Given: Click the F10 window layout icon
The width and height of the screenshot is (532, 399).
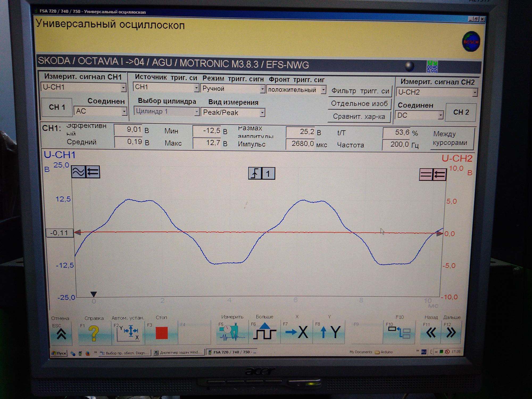Looking at the screenshot, I should 399,332.
